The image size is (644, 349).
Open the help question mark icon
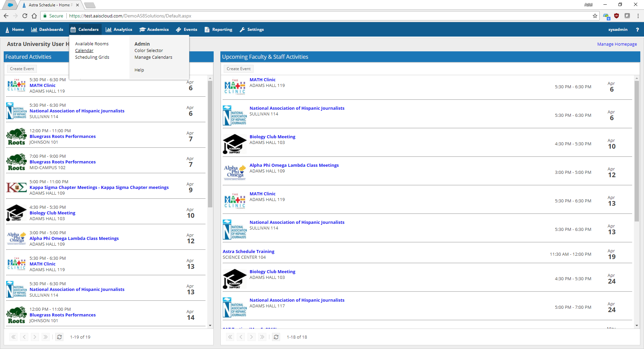coord(637,30)
